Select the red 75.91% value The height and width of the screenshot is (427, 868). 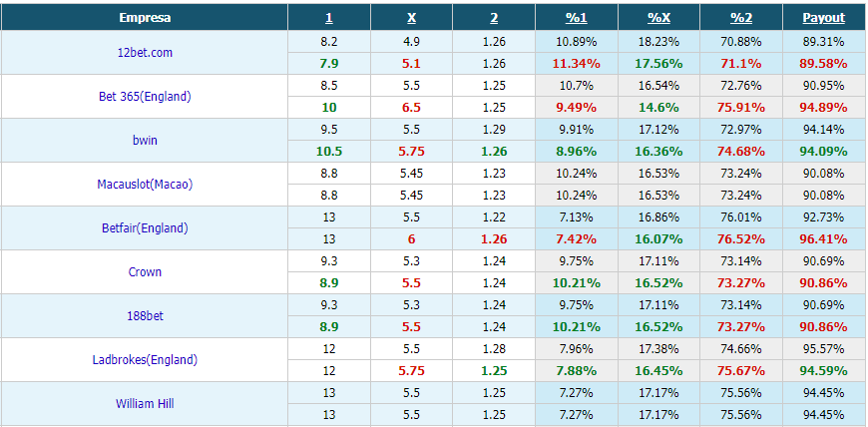[741, 108]
